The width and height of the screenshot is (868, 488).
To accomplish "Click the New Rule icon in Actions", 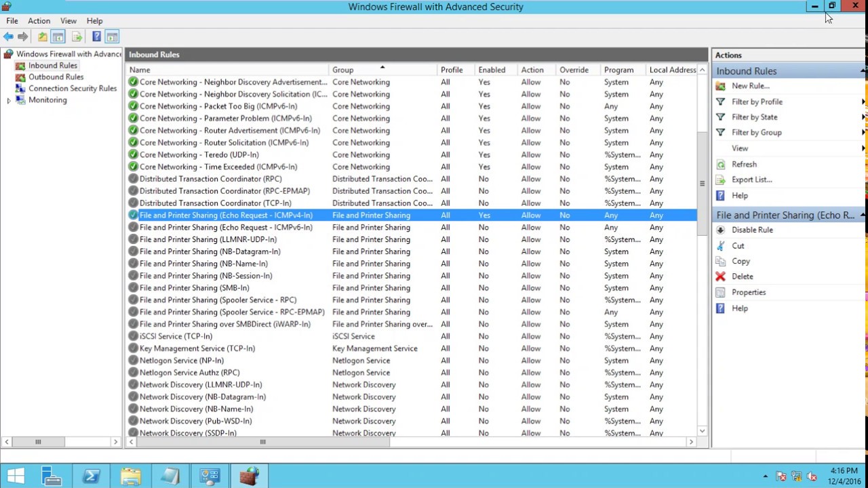I will (720, 86).
